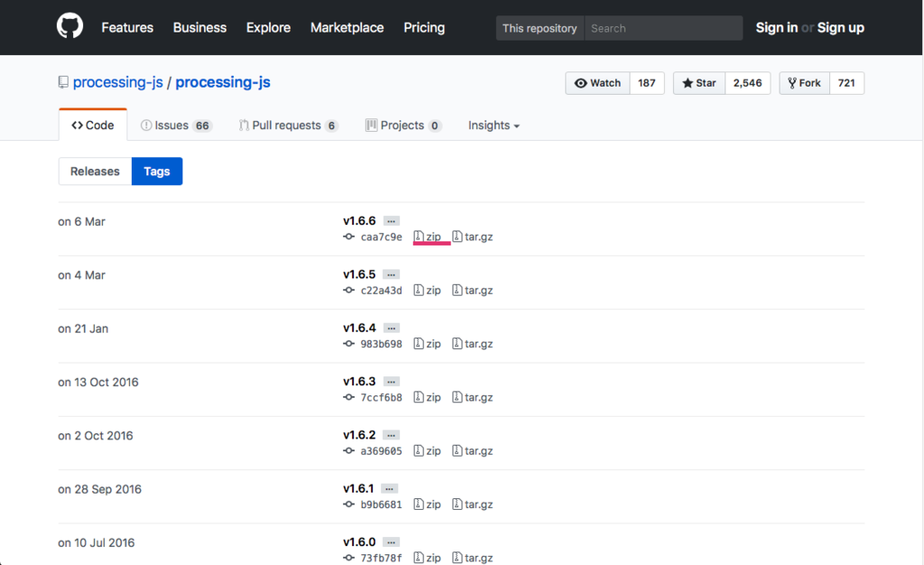Open commit caa7c9e

[x=382, y=236]
